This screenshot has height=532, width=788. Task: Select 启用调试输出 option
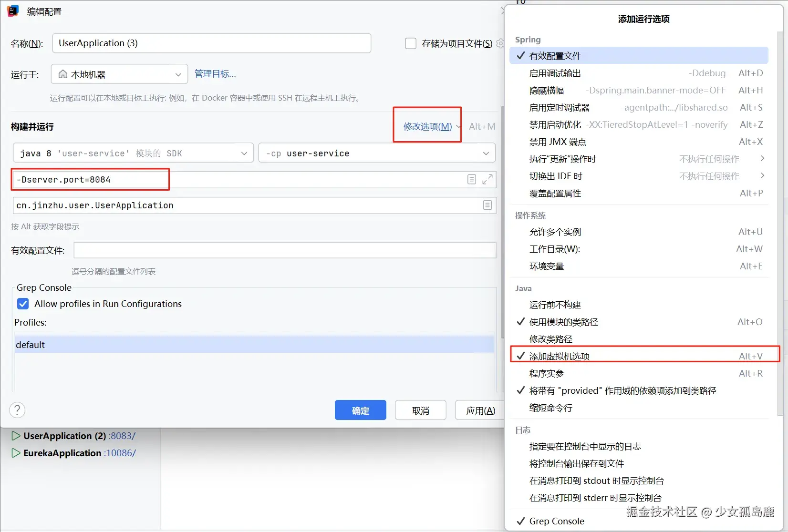(x=639, y=73)
